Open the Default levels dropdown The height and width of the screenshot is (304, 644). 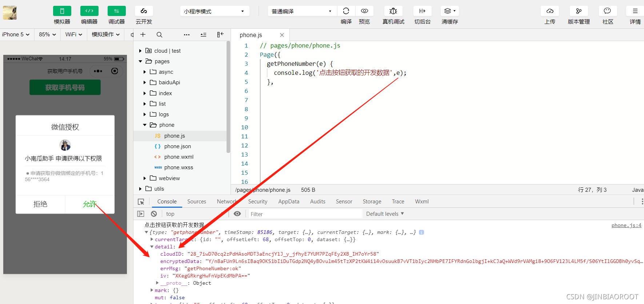pos(385,214)
